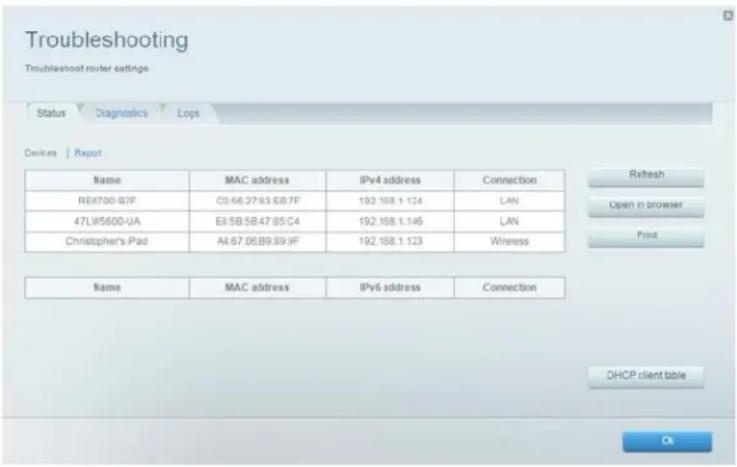Open the DHCP client table

pos(646,376)
